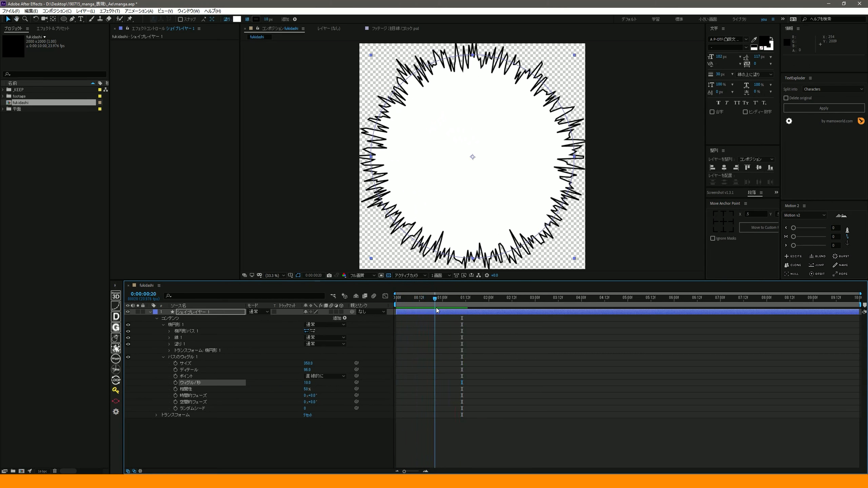Select the Zoom magnifier tool
The image size is (868, 488).
click(x=25, y=19)
